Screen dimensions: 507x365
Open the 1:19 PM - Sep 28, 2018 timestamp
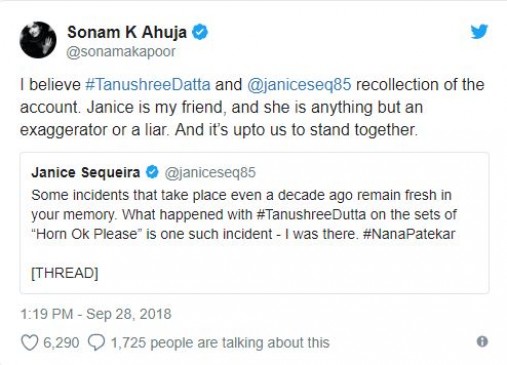click(96, 314)
